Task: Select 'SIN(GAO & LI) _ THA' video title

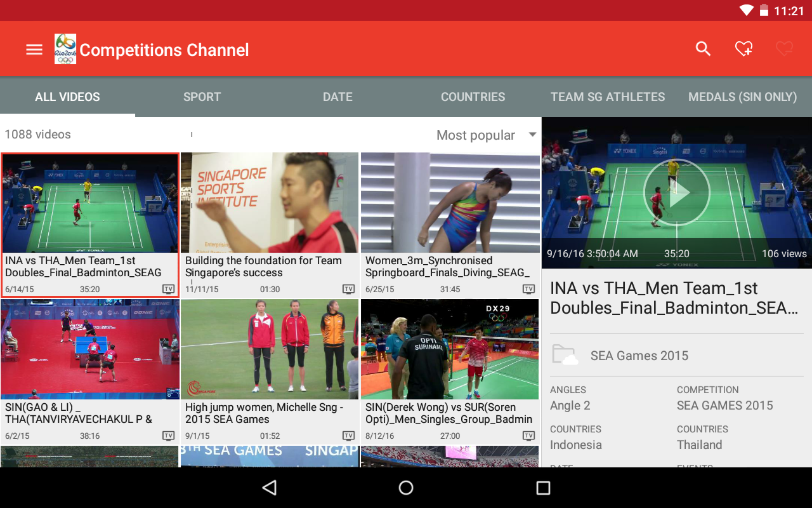Action: tap(79, 413)
